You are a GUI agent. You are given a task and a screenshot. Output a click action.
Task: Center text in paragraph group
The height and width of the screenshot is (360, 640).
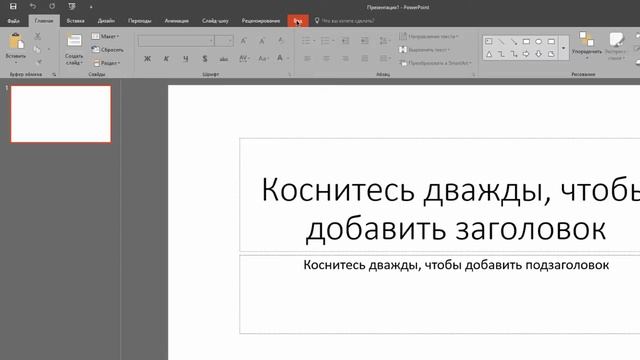tap(326, 59)
